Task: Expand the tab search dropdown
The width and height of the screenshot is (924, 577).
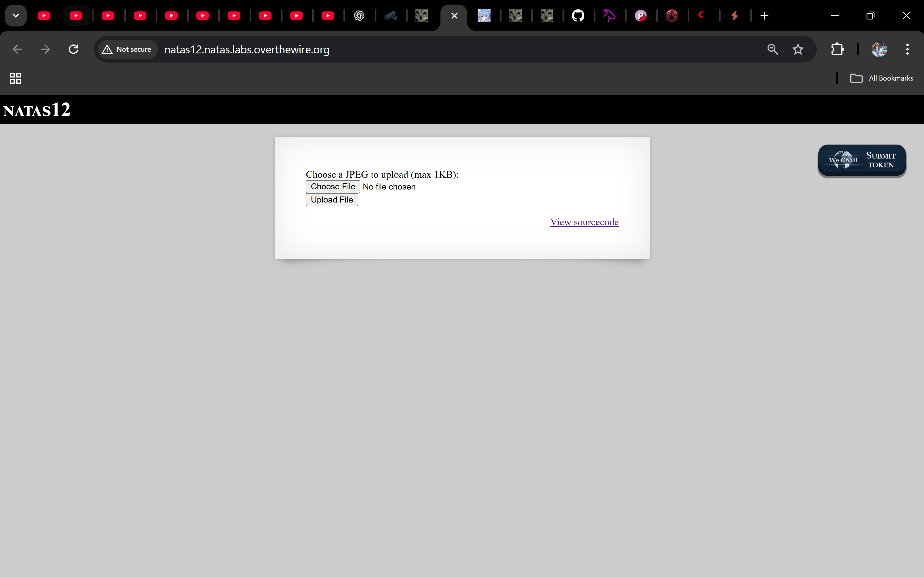Action: coord(16,16)
